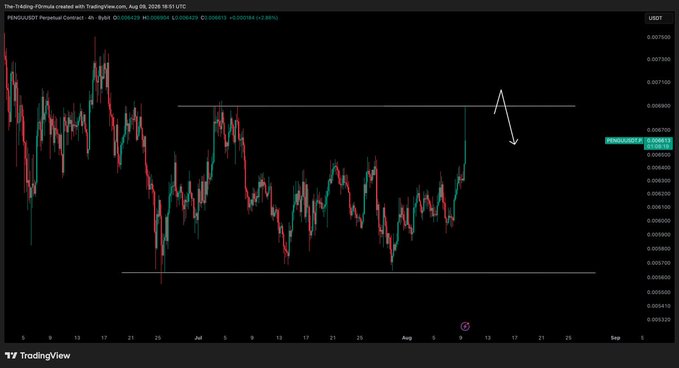This screenshot has width=679, height=368.
Task: Select the High value H0.006904
Action: [x=157, y=18]
